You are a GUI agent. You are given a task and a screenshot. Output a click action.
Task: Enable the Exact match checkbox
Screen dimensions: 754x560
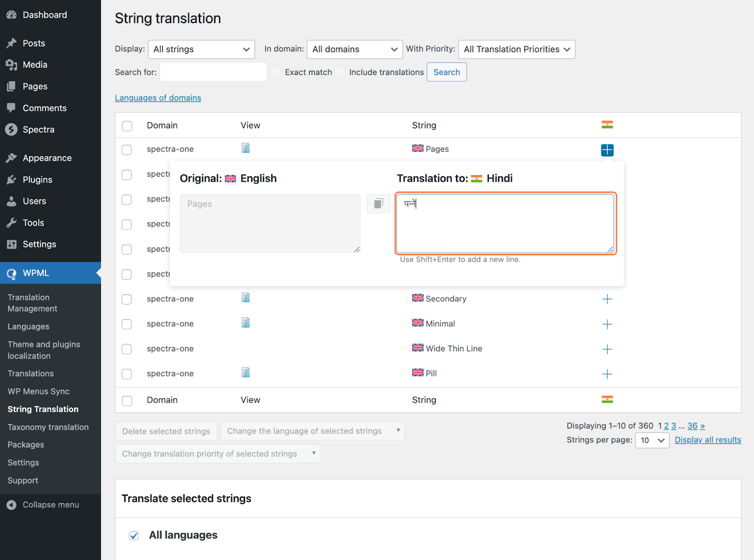click(275, 72)
